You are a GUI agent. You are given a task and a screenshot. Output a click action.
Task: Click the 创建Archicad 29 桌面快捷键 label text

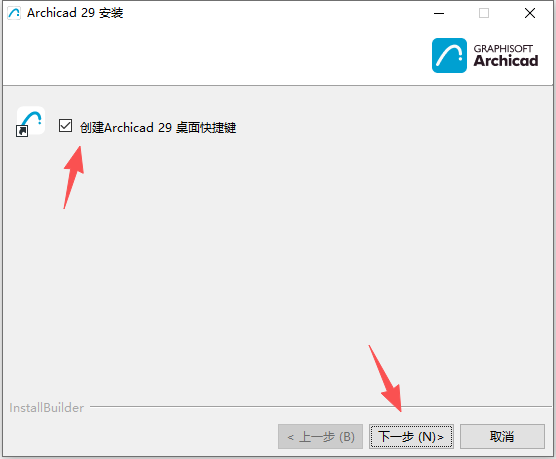click(x=158, y=127)
